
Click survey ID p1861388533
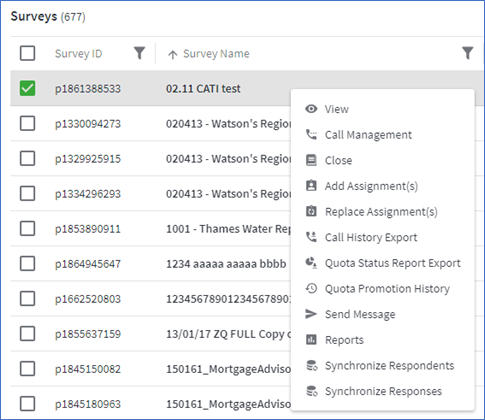coord(88,89)
